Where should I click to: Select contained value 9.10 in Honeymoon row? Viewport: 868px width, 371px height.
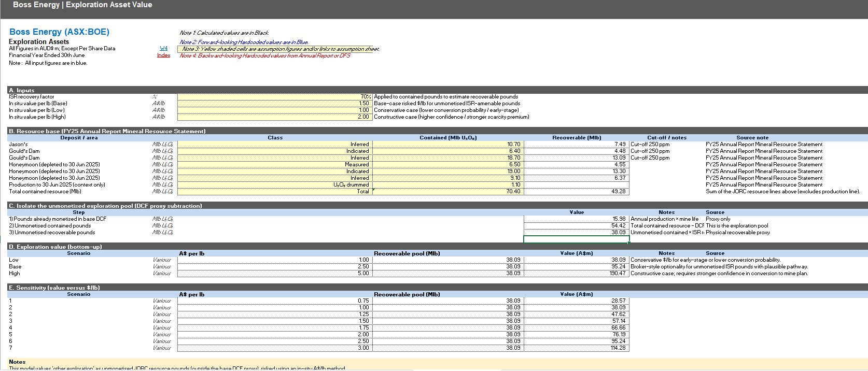pos(448,178)
